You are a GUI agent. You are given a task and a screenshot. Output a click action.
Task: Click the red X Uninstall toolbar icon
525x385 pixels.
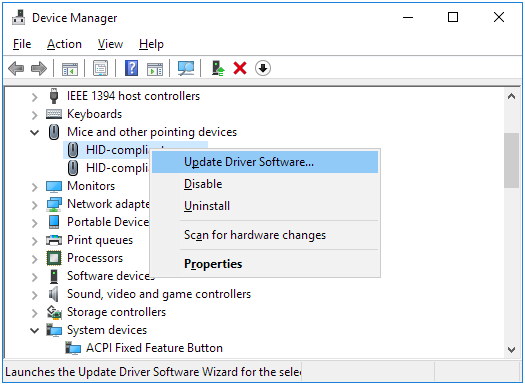240,68
